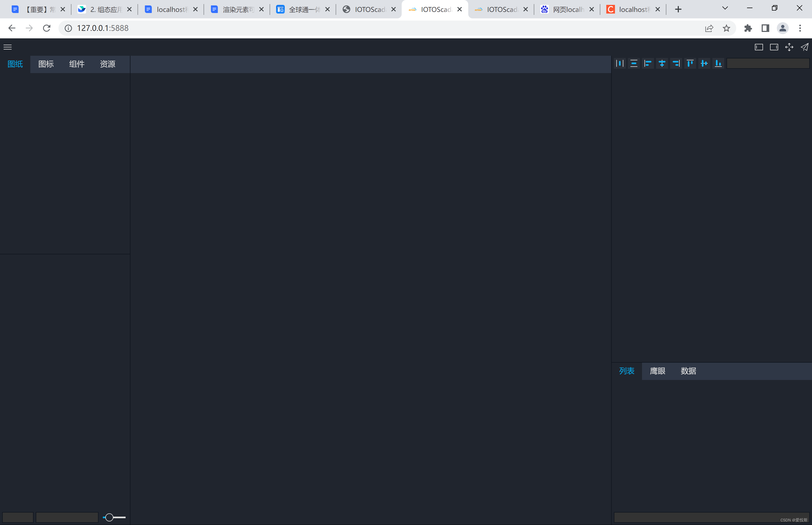812x525 pixels.
Task: Open the 数据 tab
Action: (x=688, y=371)
